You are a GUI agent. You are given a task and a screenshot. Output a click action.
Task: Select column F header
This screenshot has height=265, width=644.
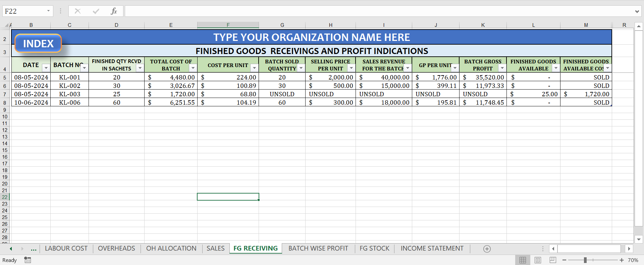(x=228, y=25)
